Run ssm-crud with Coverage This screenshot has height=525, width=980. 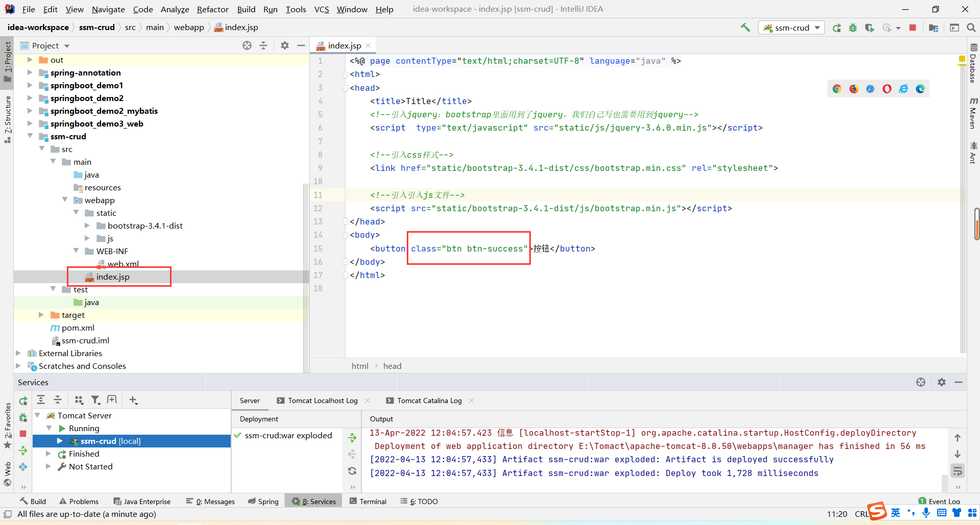coord(870,28)
